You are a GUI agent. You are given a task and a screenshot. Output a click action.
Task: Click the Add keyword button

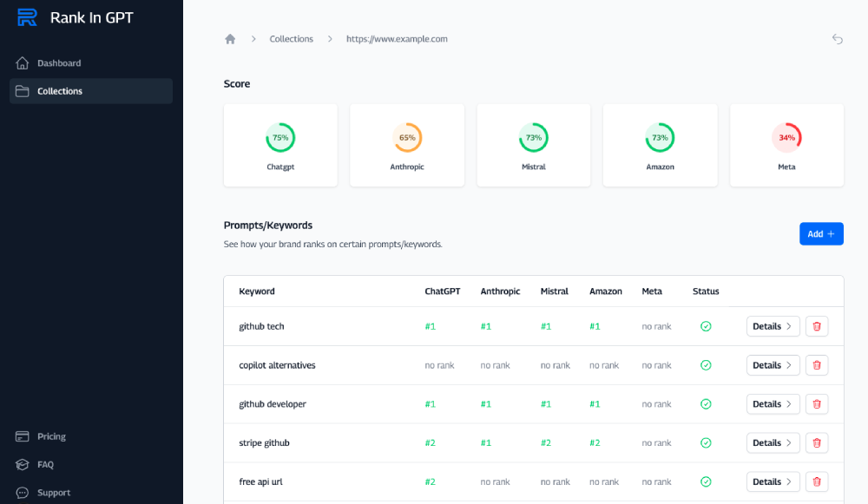821,234
